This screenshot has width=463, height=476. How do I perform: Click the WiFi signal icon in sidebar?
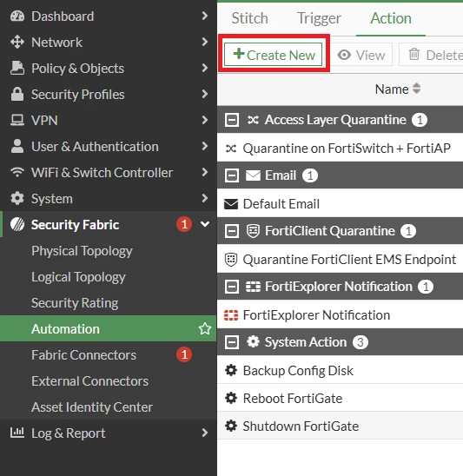(x=17, y=172)
